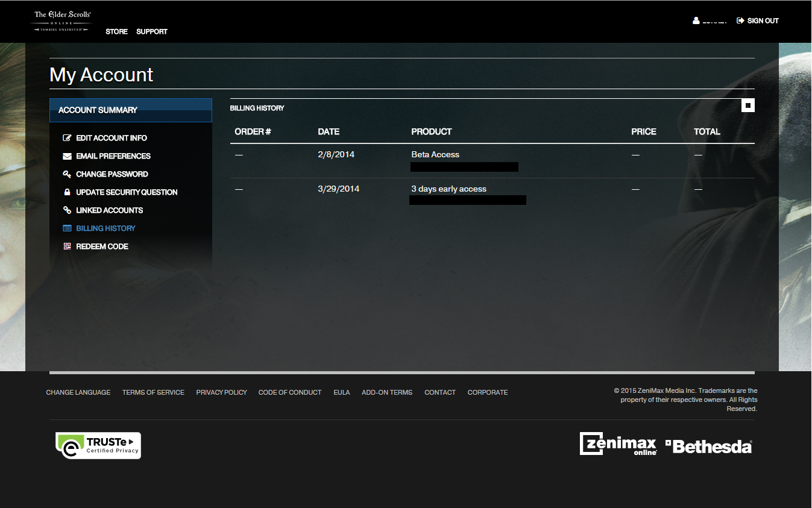
Task: Click the Change Password key icon
Action: click(x=67, y=174)
